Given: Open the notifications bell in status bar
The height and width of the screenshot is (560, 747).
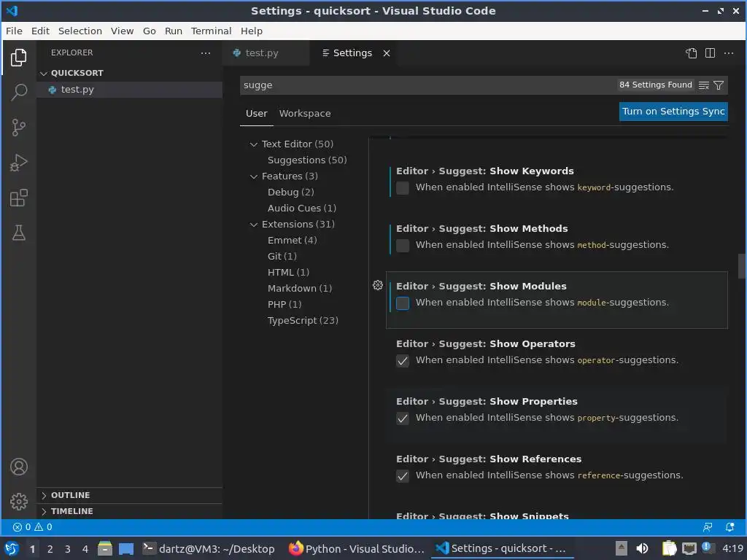Looking at the screenshot, I should point(729,527).
